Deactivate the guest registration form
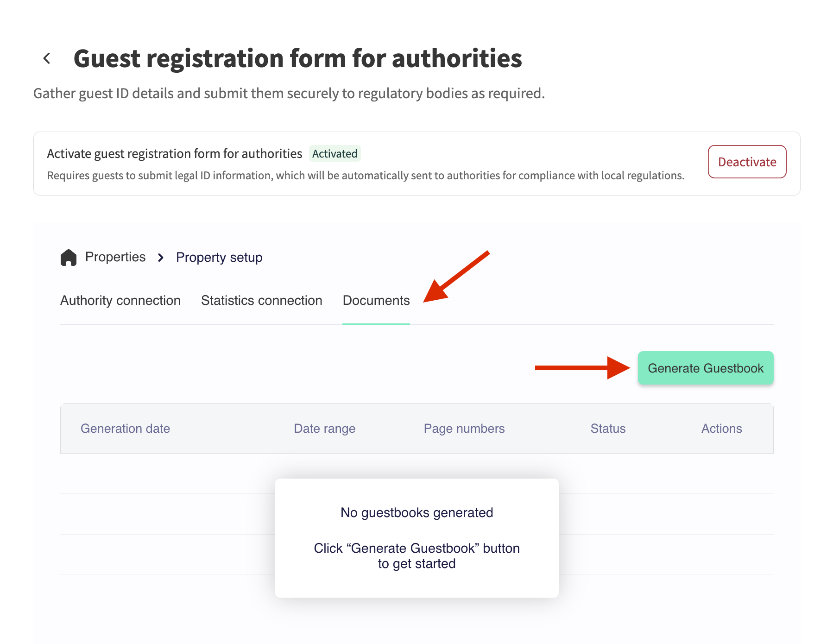Viewport: 833px width, 644px height. (x=747, y=162)
